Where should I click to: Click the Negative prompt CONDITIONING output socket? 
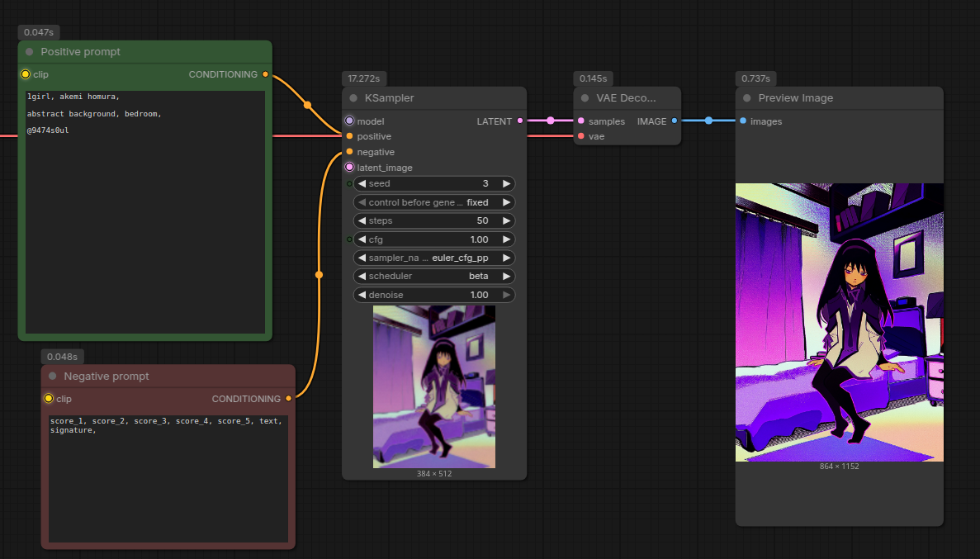288,399
